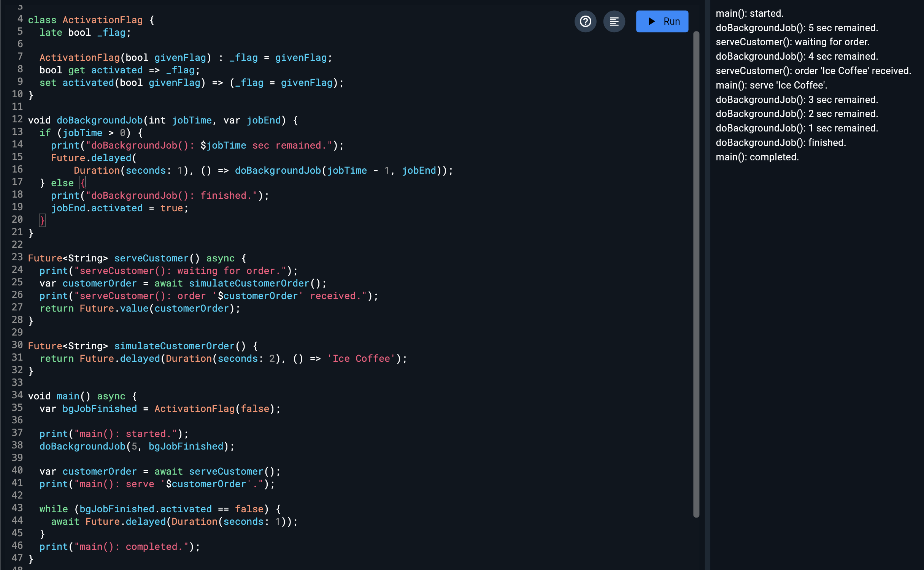Place cursor on ActivationFlag class name, line 4
This screenshot has width=924, height=570.
click(x=103, y=20)
